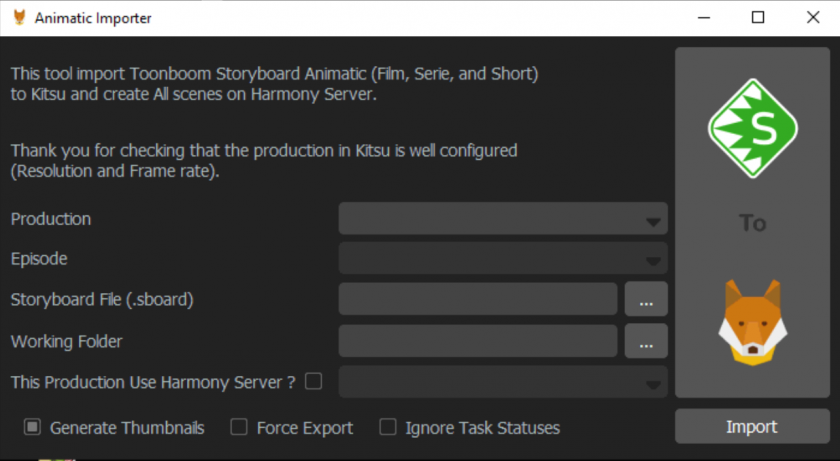
Task: Close the Animatic Importer window
Action: click(x=813, y=18)
